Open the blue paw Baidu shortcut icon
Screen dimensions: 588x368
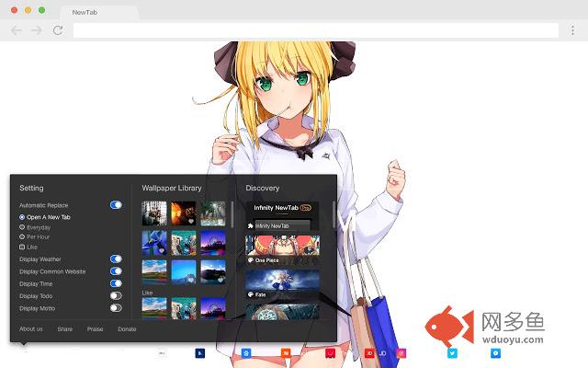click(246, 353)
